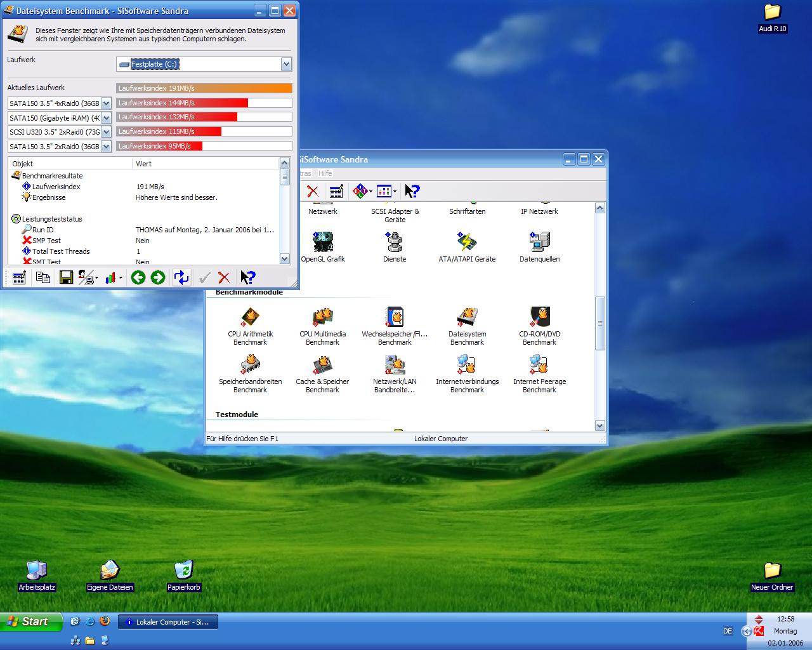This screenshot has width=812, height=650.
Task: Launch Internet Explorer from quick launch
Action: [x=90, y=621]
